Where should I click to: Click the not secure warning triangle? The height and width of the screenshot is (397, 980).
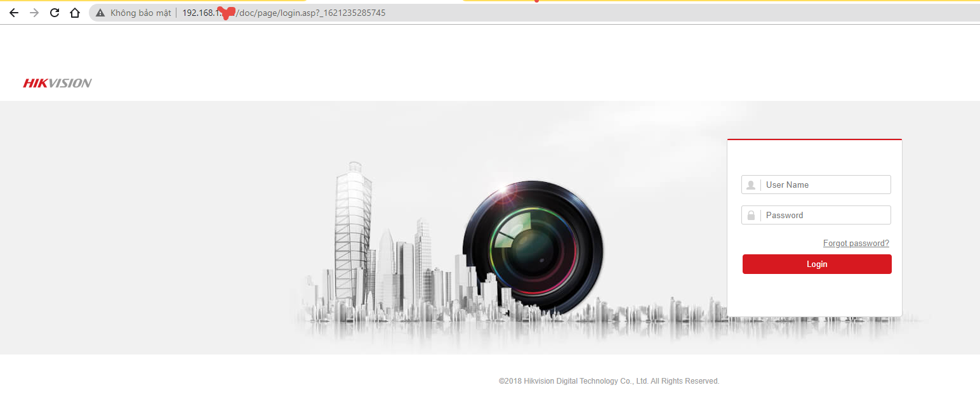[x=100, y=13]
